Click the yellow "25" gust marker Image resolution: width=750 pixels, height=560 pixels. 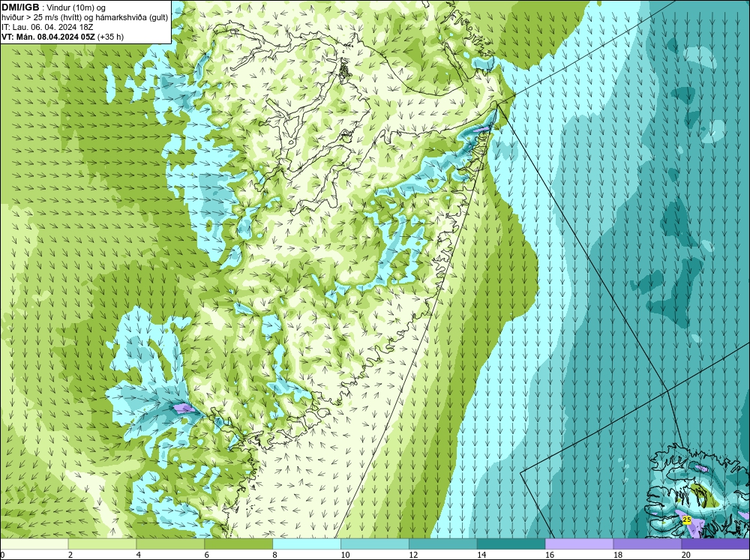(x=687, y=520)
